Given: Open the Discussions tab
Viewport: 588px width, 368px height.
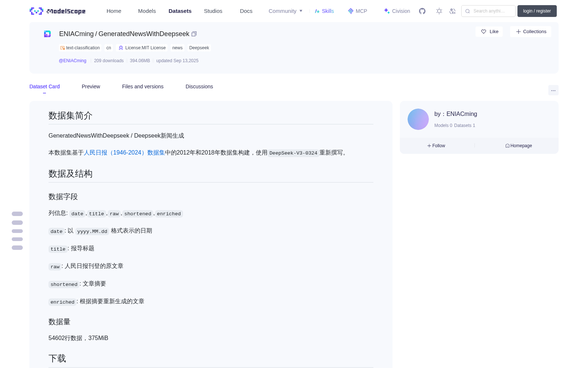Looking at the screenshot, I should point(199,86).
